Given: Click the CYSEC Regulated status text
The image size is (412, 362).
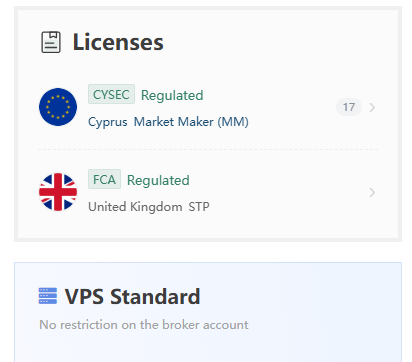Looking at the screenshot, I should tap(172, 95).
